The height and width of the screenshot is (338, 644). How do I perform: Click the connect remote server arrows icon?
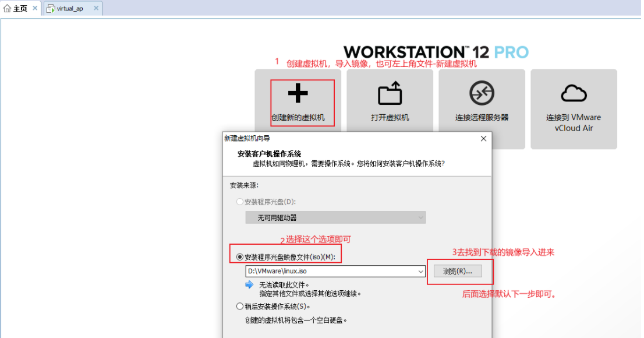[x=482, y=93]
